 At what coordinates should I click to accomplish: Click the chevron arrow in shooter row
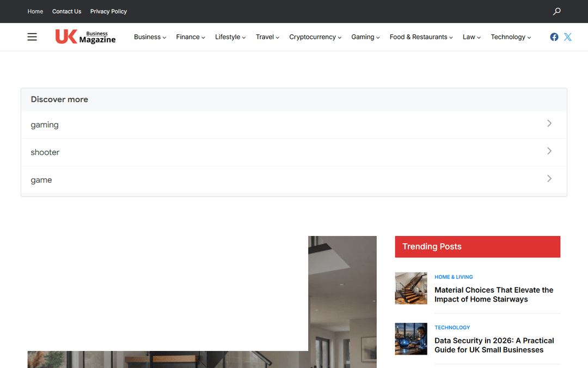point(549,151)
